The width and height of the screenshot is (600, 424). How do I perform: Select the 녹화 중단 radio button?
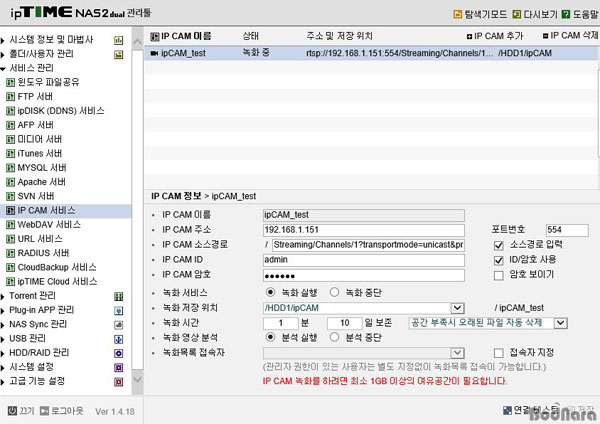[x=335, y=292]
